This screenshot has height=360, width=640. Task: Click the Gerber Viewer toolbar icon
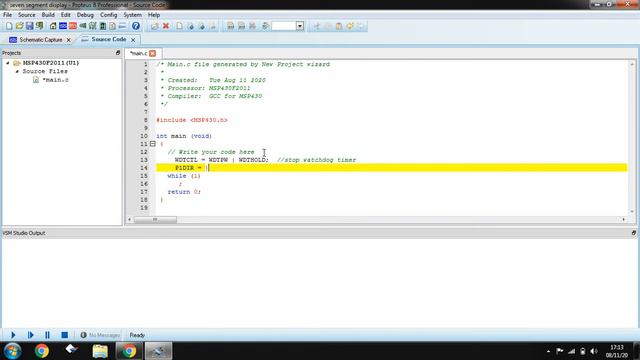(93, 26)
